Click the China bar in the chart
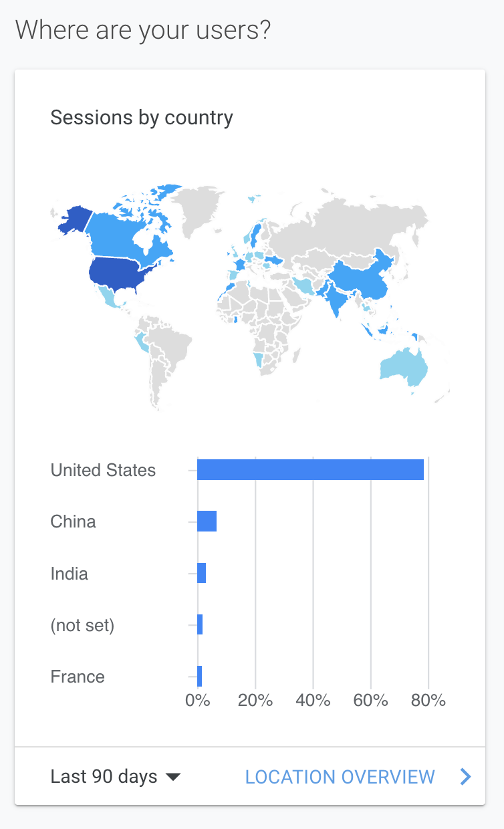Screen dimensions: 504x829 tap(207, 521)
